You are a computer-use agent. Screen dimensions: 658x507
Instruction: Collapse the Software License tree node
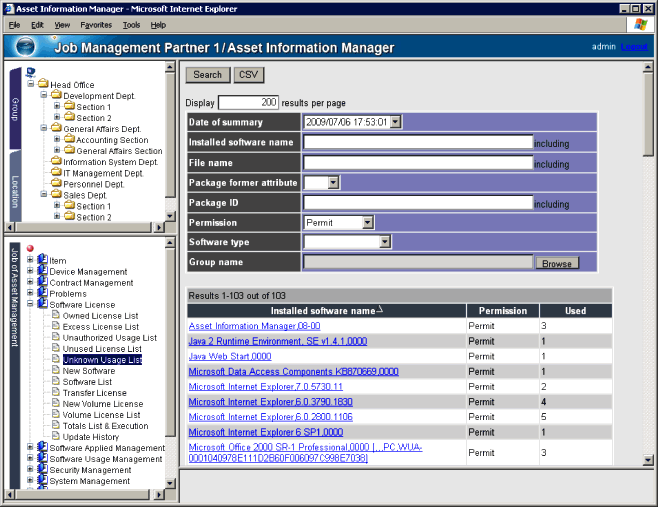click(x=31, y=305)
